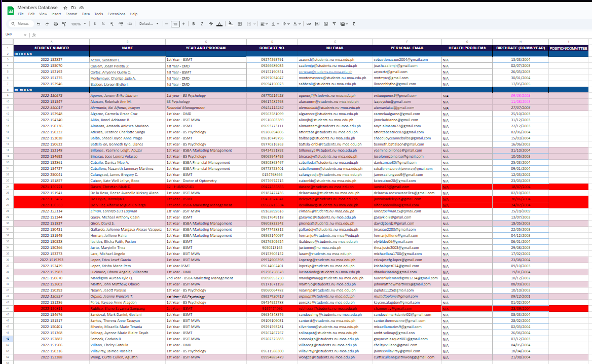Toggle strikethrough formatting
The image size is (592, 364).
(x=211, y=24)
